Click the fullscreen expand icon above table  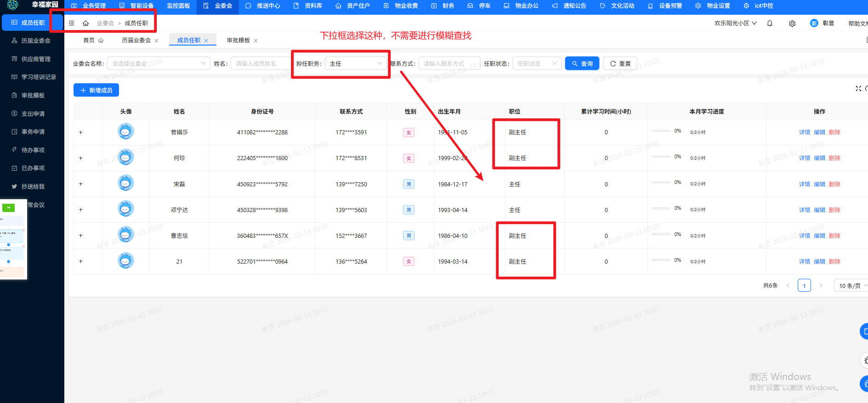point(858,88)
